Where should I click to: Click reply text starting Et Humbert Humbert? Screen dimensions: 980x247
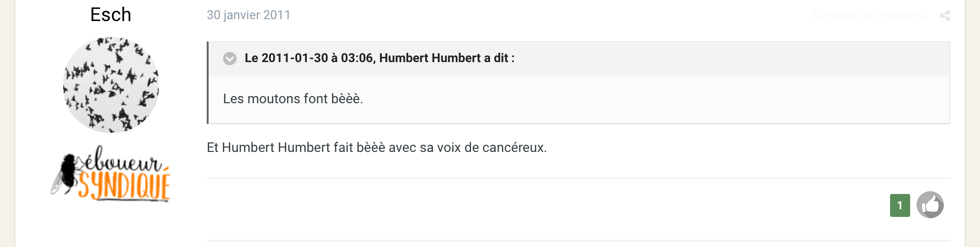[377, 148]
